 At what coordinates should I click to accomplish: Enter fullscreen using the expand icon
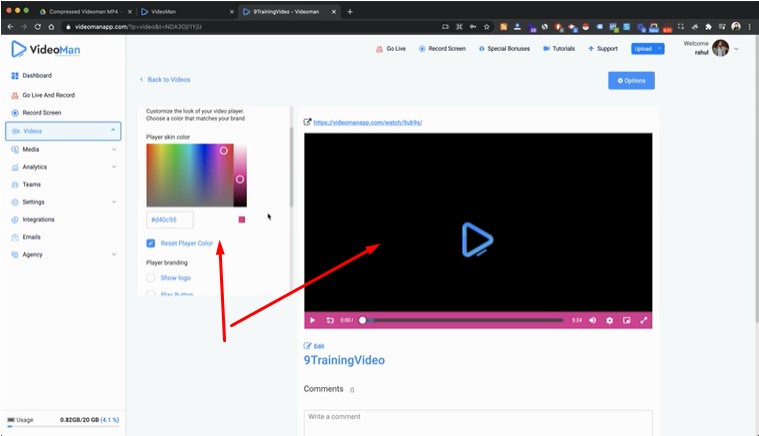click(x=643, y=320)
